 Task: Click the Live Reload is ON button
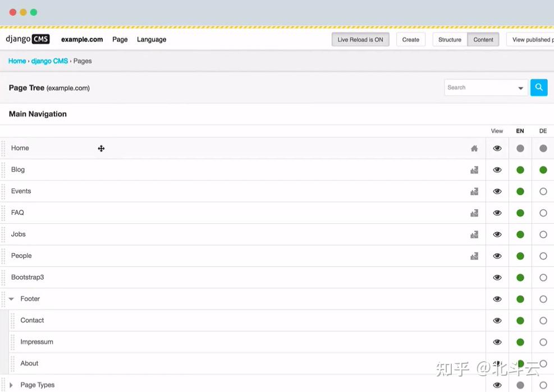coord(360,40)
